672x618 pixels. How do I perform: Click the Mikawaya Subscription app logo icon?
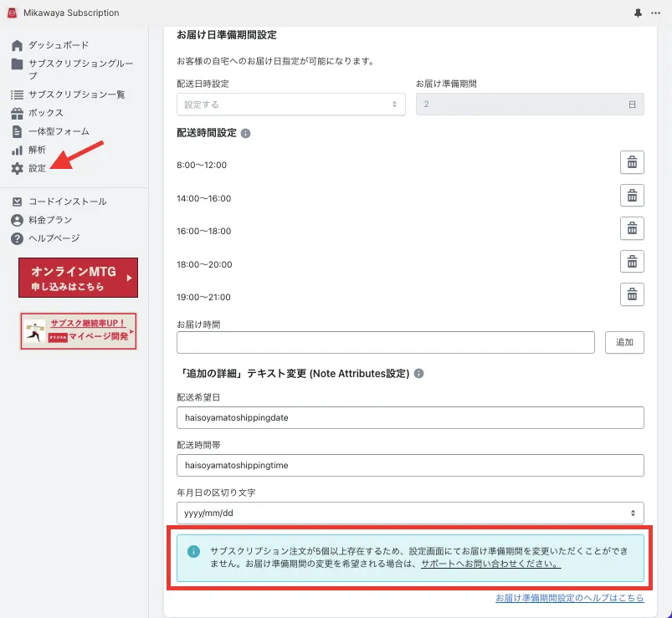[x=12, y=13]
